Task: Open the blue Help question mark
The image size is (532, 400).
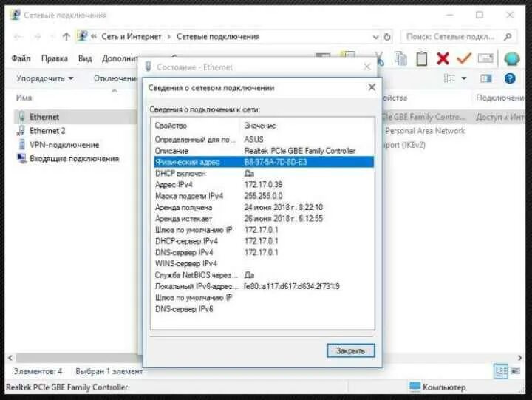Action: point(510,78)
